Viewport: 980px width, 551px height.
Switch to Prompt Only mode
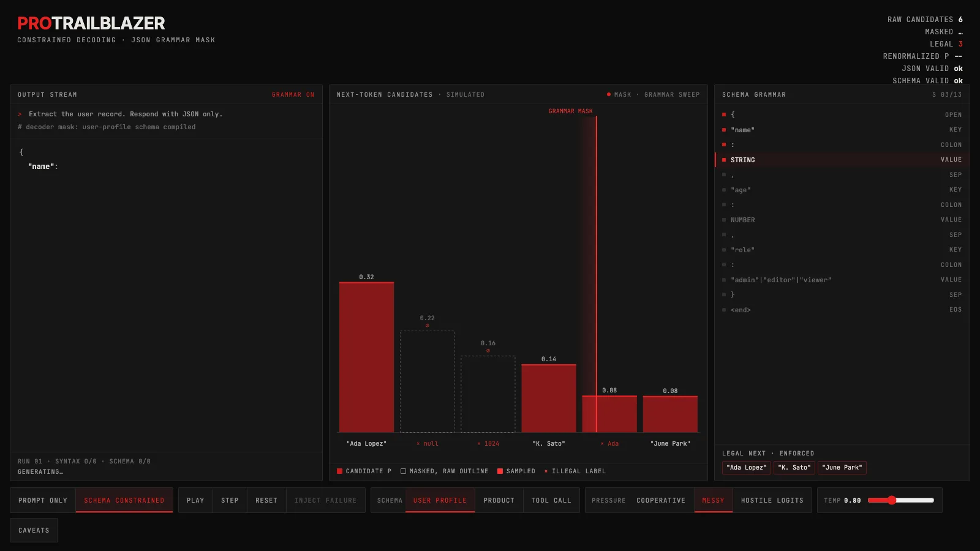[x=43, y=500]
